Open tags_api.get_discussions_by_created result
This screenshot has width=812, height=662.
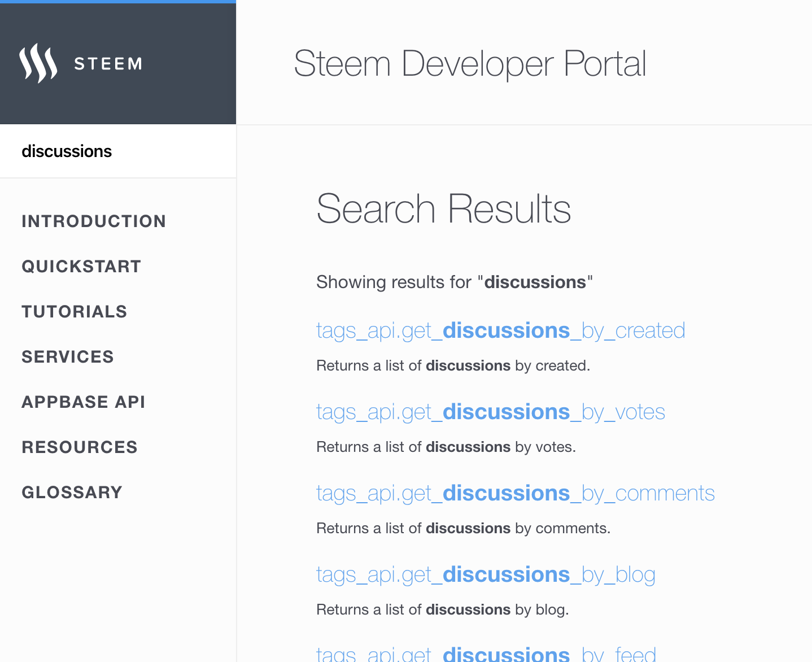coord(501,331)
